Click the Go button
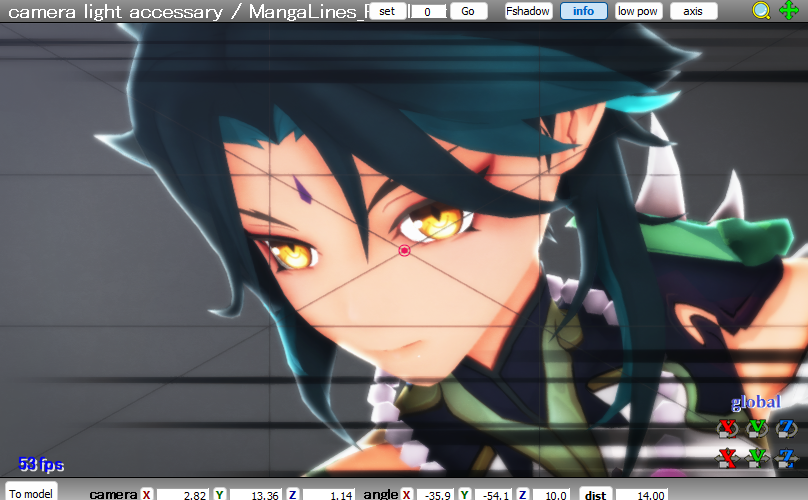 pos(468,11)
